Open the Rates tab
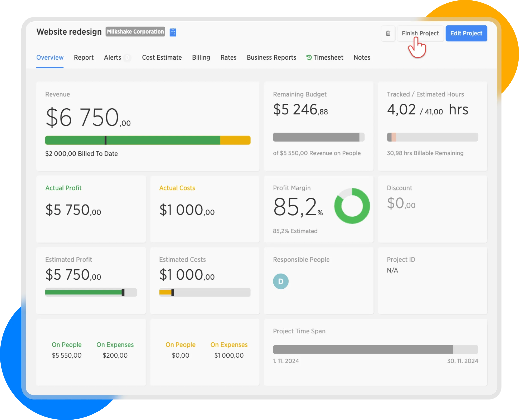519x420 pixels. [228, 58]
